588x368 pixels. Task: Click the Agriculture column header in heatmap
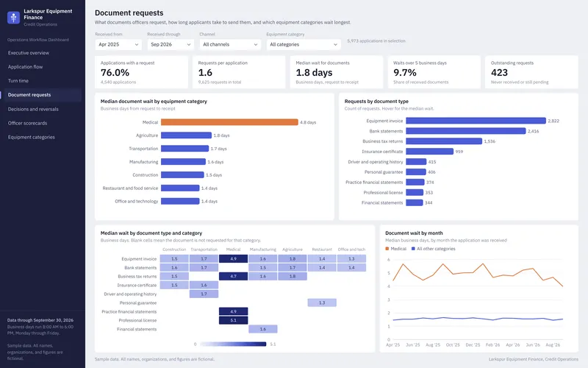(x=293, y=250)
